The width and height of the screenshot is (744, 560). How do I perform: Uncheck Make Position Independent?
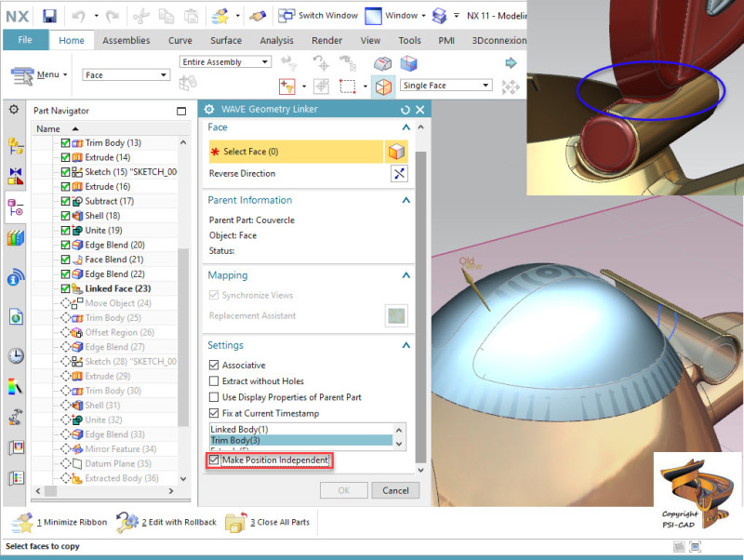pyautogui.click(x=214, y=460)
